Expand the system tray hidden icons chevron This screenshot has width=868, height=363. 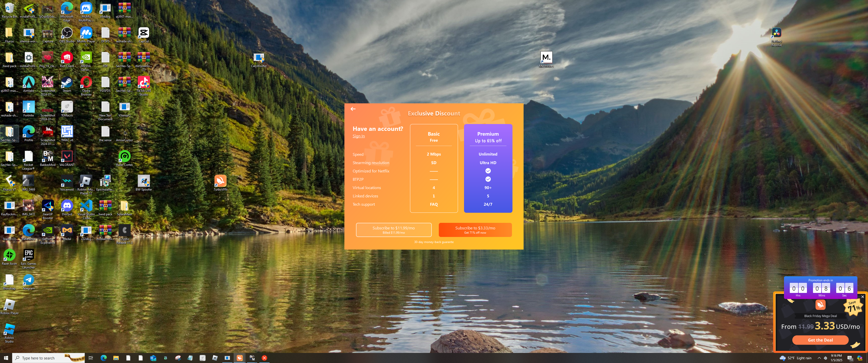tap(819, 358)
